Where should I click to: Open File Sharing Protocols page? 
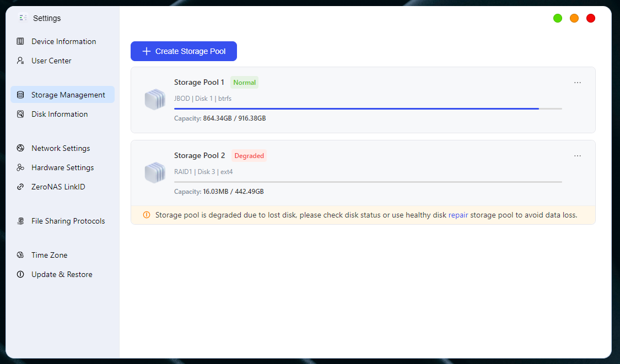click(62, 221)
